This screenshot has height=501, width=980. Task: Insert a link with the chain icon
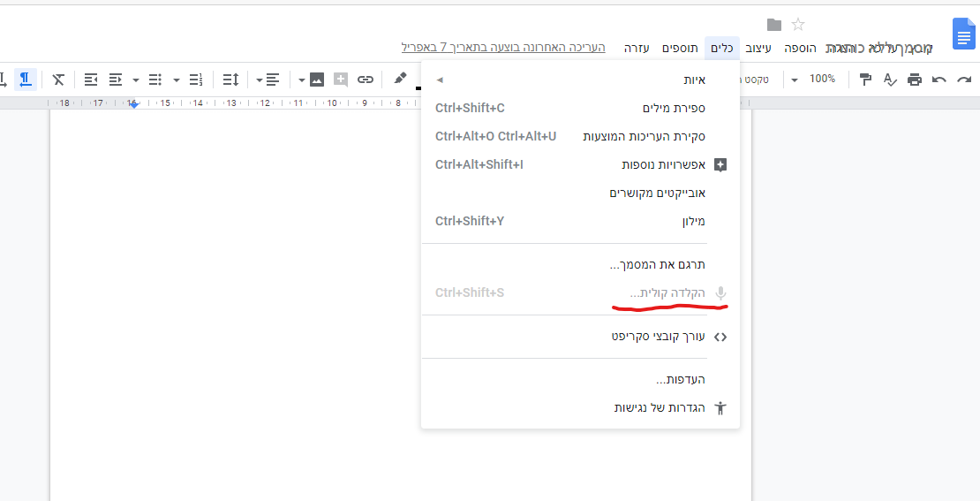[366, 80]
